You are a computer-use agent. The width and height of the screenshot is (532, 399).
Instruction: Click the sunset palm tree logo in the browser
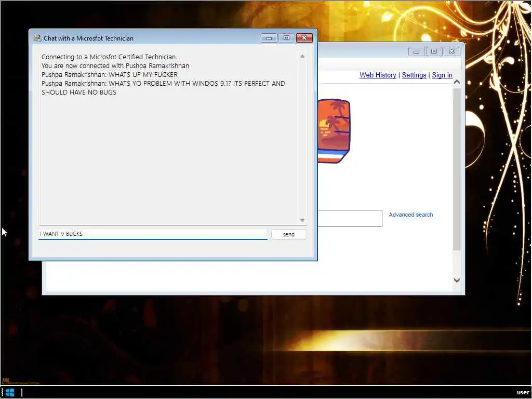pos(334,131)
